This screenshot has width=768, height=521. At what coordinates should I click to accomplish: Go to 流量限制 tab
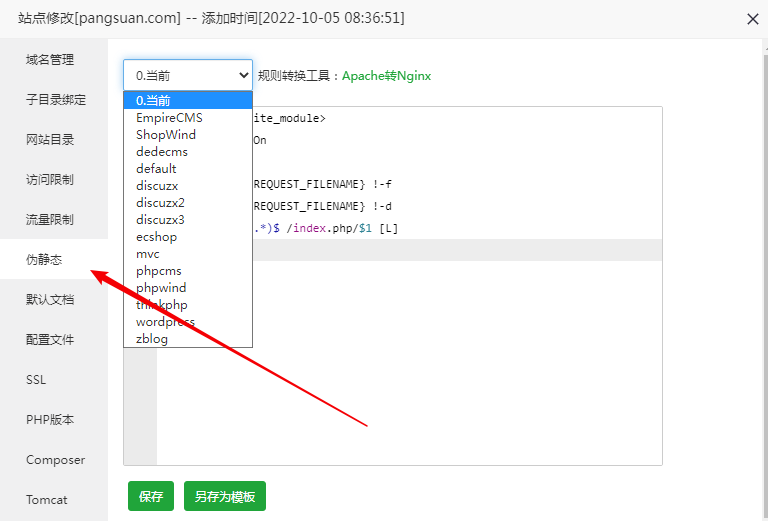tap(50, 220)
